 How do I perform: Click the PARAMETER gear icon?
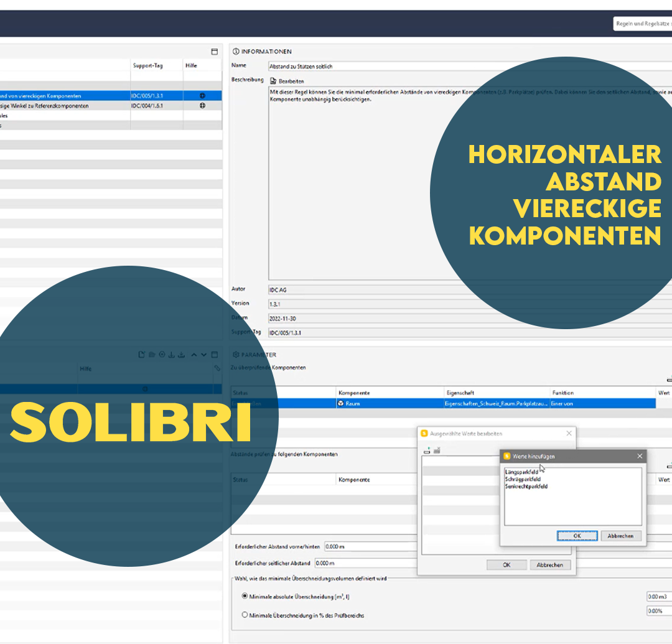coord(236,354)
